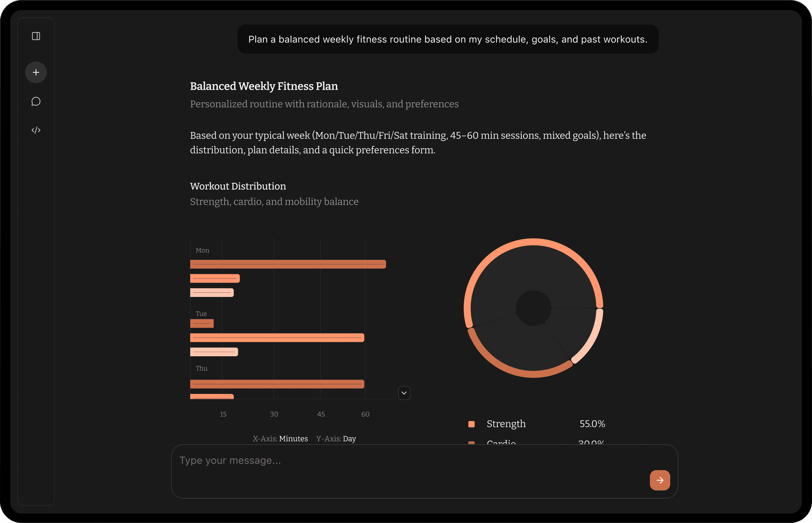
Task: Click the user prompt message bubble
Action: coord(448,39)
